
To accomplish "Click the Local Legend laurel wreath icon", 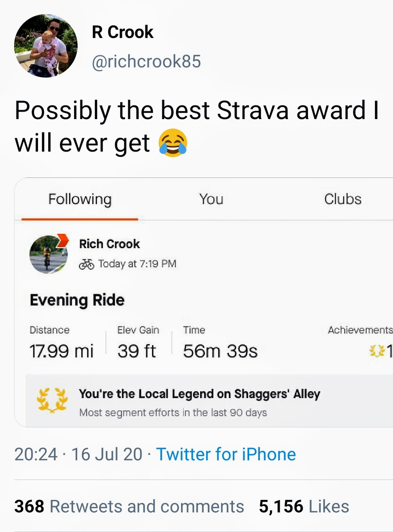I will (x=52, y=400).
